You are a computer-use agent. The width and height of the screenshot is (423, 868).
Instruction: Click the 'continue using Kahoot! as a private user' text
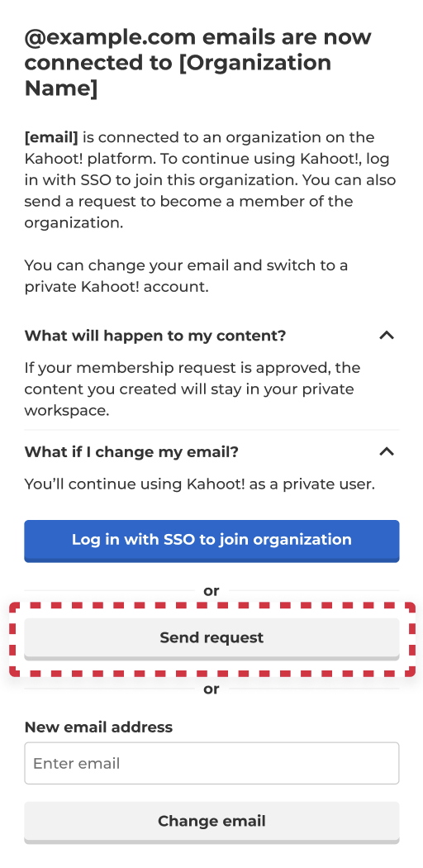[221, 484]
